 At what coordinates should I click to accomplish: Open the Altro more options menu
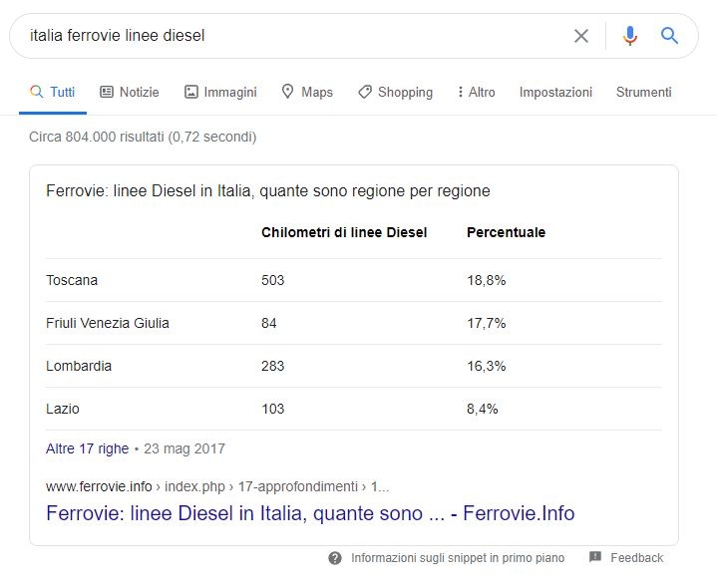tap(477, 92)
